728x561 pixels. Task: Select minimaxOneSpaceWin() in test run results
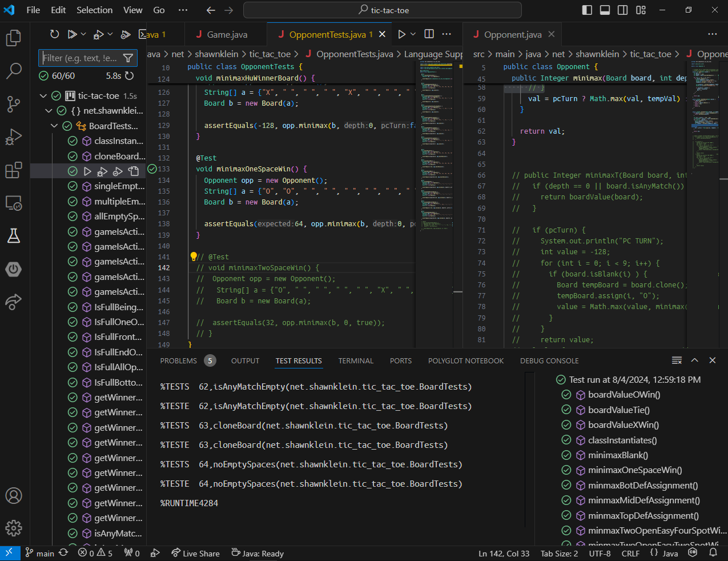tap(634, 470)
